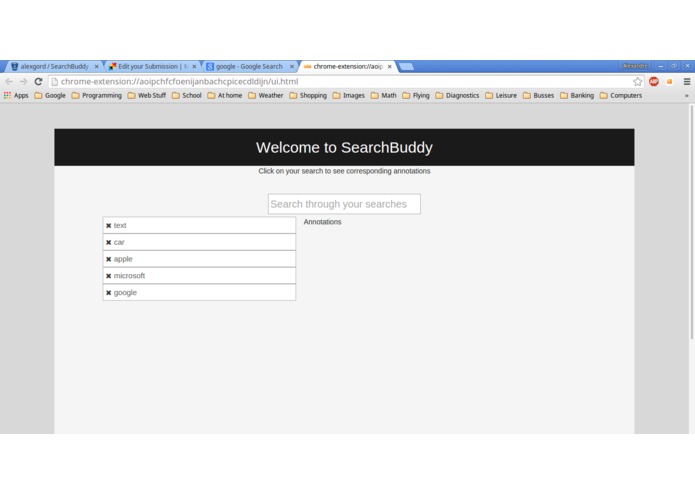The width and height of the screenshot is (695, 494).
Task: Reload the page with the refresh icon
Action: (x=39, y=82)
